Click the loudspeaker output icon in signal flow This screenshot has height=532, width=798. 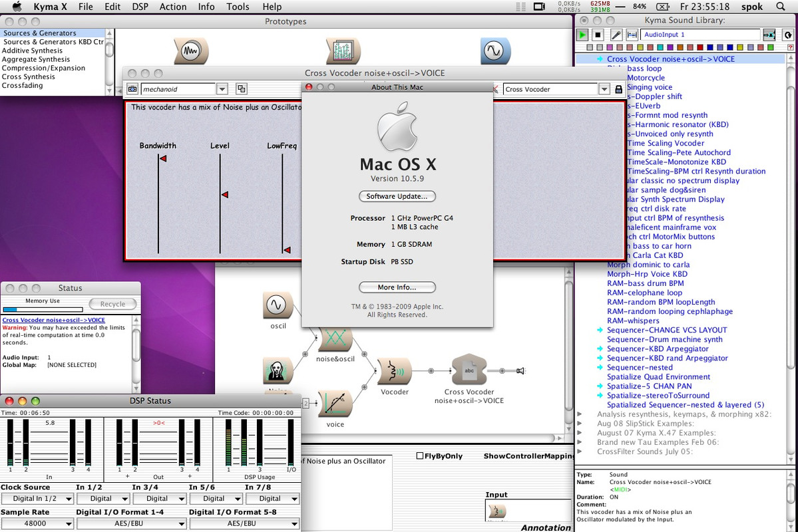pos(520,371)
